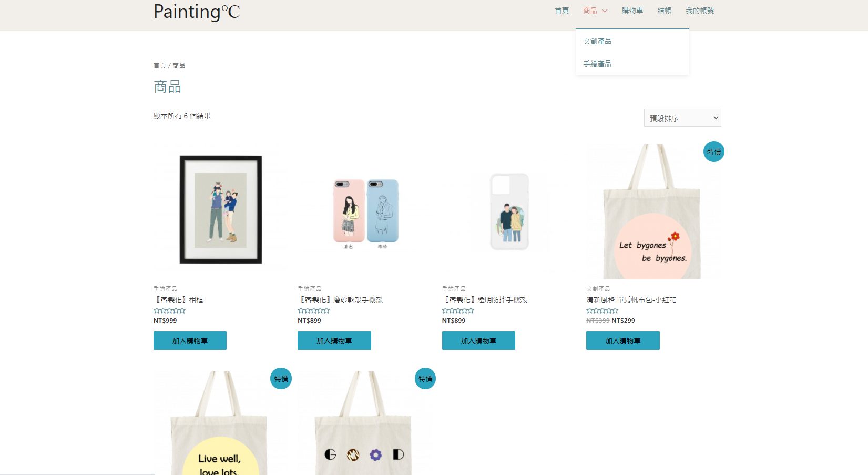Open 我的帳號 account page
868x475 pixels.
click(700, 11)
